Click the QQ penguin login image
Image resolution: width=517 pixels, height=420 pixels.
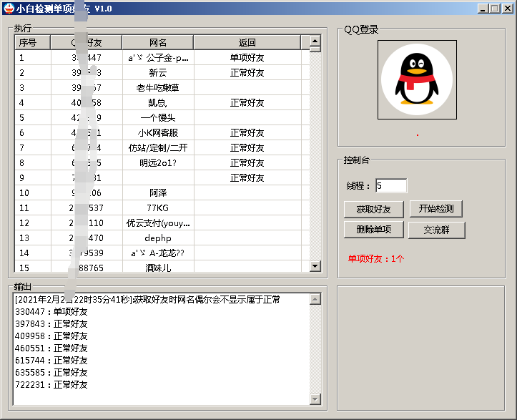click(x=417, y=79)
